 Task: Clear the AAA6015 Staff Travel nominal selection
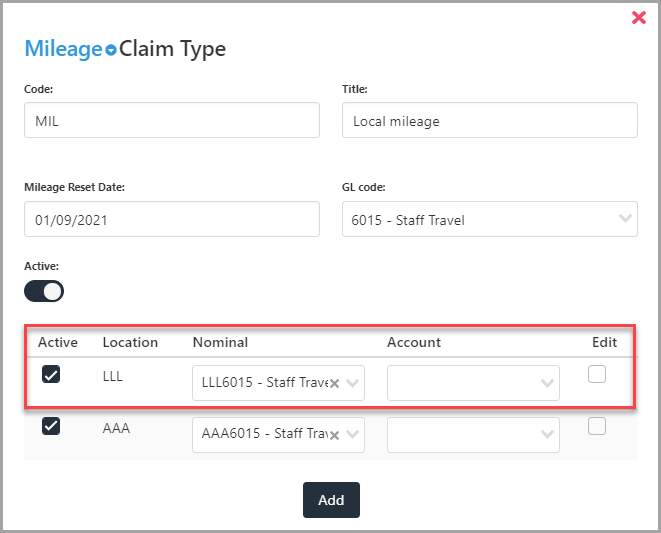click(334, 435)
